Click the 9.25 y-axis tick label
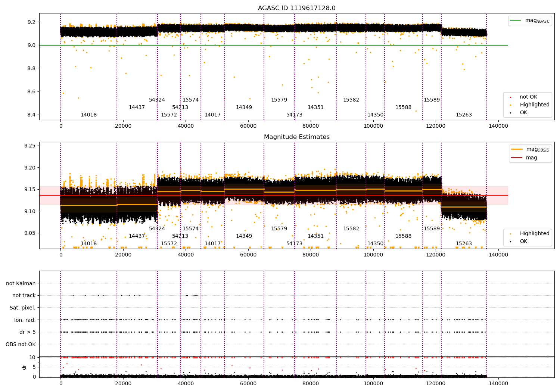560x392 pixels. coord(29,146)
